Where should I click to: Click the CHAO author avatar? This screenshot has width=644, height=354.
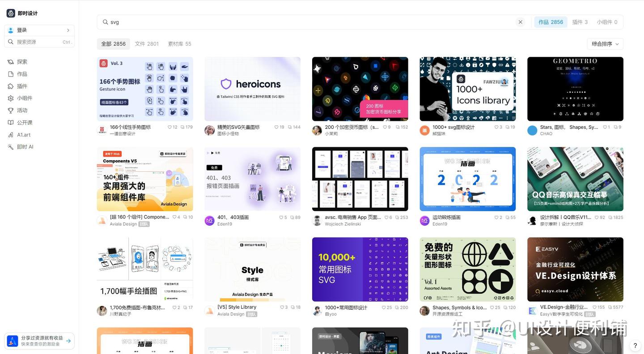pos(532,130)
